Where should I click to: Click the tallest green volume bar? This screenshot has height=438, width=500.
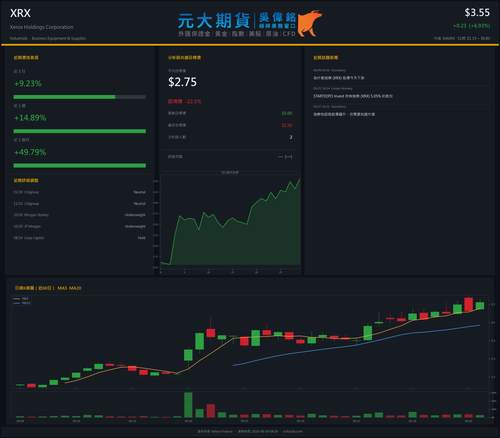pos(188,405)
